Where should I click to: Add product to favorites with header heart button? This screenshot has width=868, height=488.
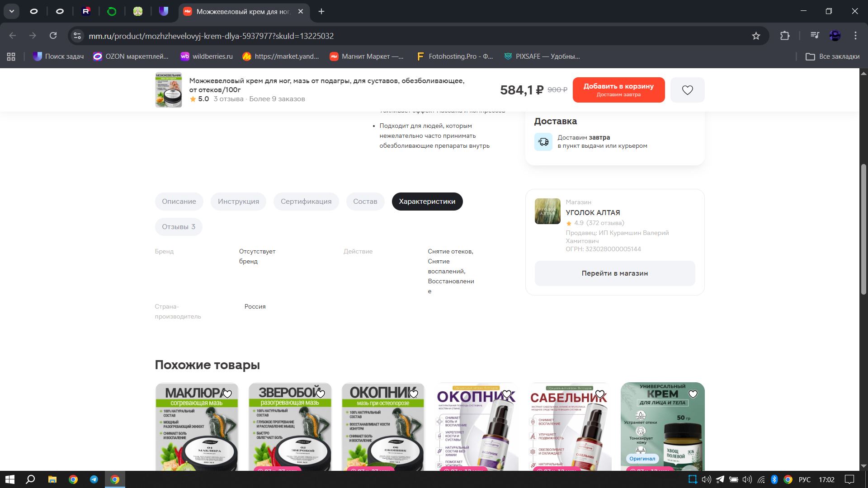(687, 90)
